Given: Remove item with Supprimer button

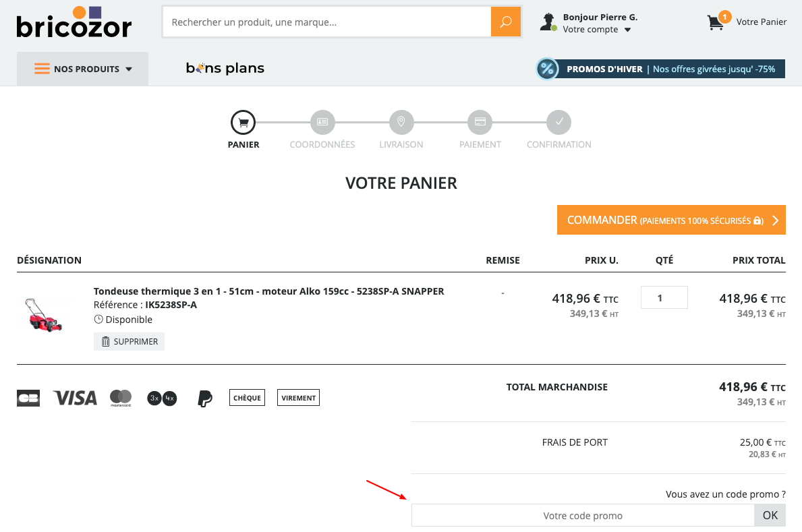Looking at the screenshot, I should click(130, 342).
